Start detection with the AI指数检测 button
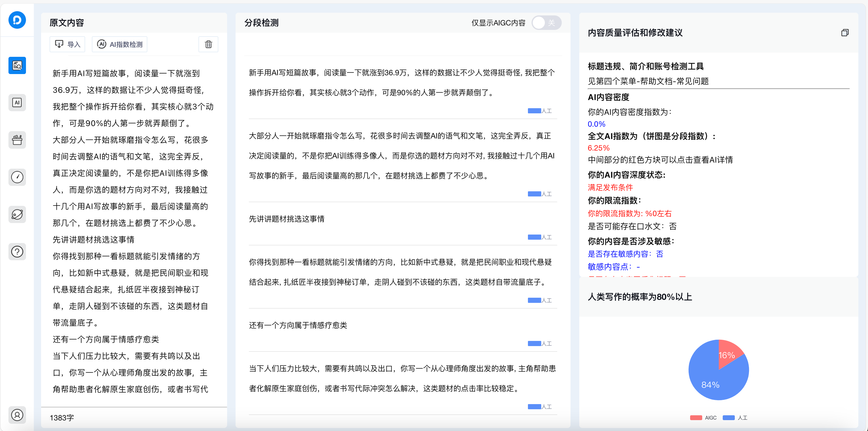This screenshot has width=868, height=431. [x=120, y=44]
